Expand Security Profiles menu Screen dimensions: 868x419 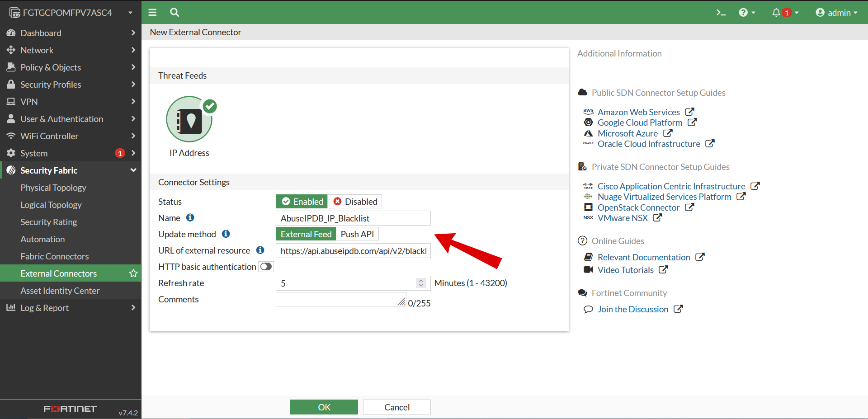tap(71, 85)
